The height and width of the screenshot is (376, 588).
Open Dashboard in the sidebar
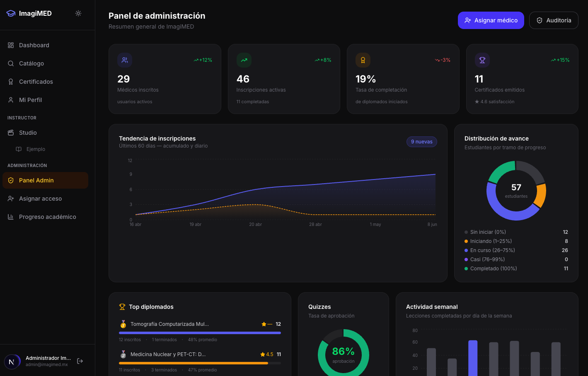(45, 45)
